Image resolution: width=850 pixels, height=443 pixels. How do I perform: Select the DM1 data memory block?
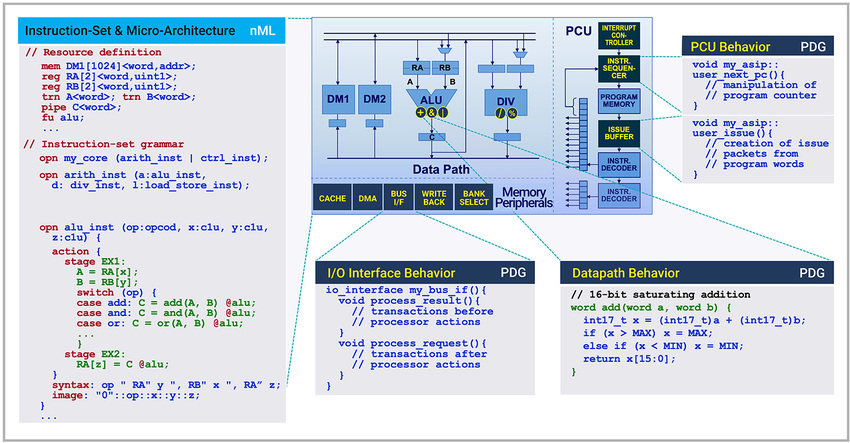point(336,99)
